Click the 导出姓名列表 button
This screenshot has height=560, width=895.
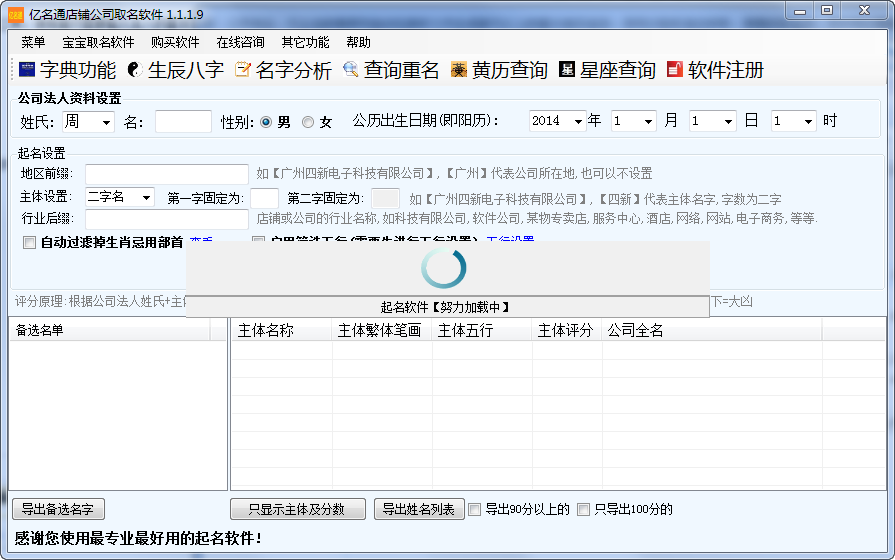click(x=418, y=509)
